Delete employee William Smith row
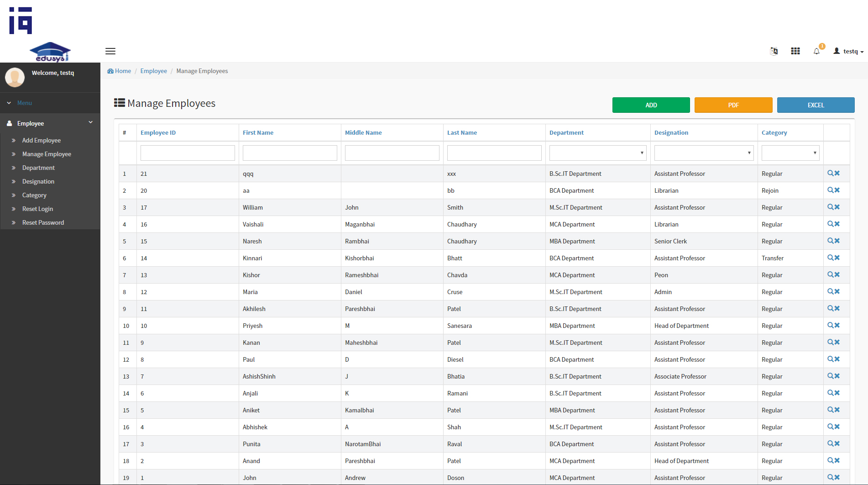This screenshot has height=485, width=868. [837, 207]
